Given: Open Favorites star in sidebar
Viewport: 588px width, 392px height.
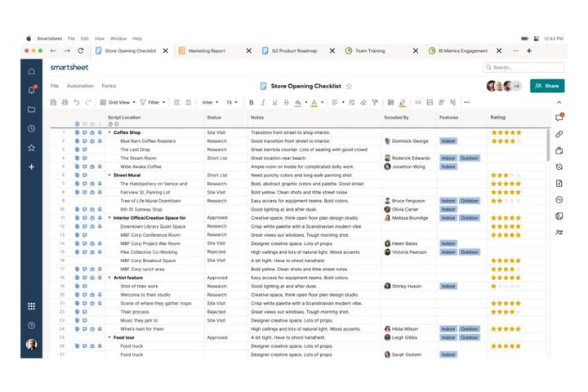Looking at the screenshot, I should (32, 148).
